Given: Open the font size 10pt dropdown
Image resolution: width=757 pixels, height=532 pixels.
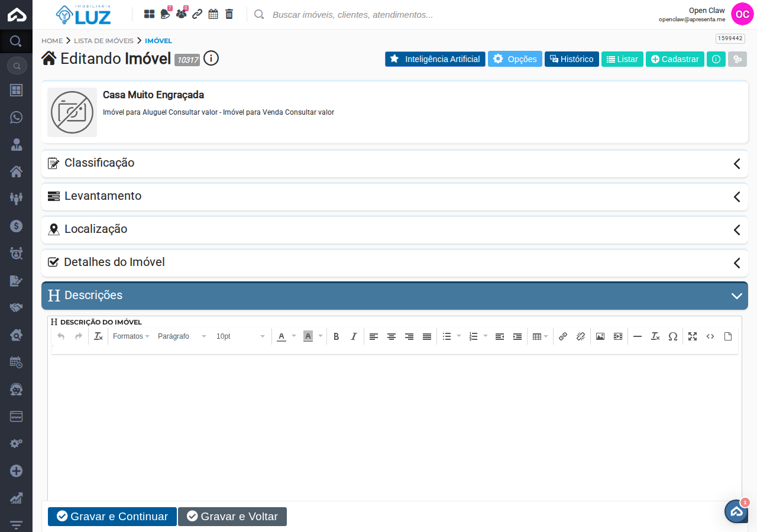Looking at the screenshot, I should click(238, 336).
